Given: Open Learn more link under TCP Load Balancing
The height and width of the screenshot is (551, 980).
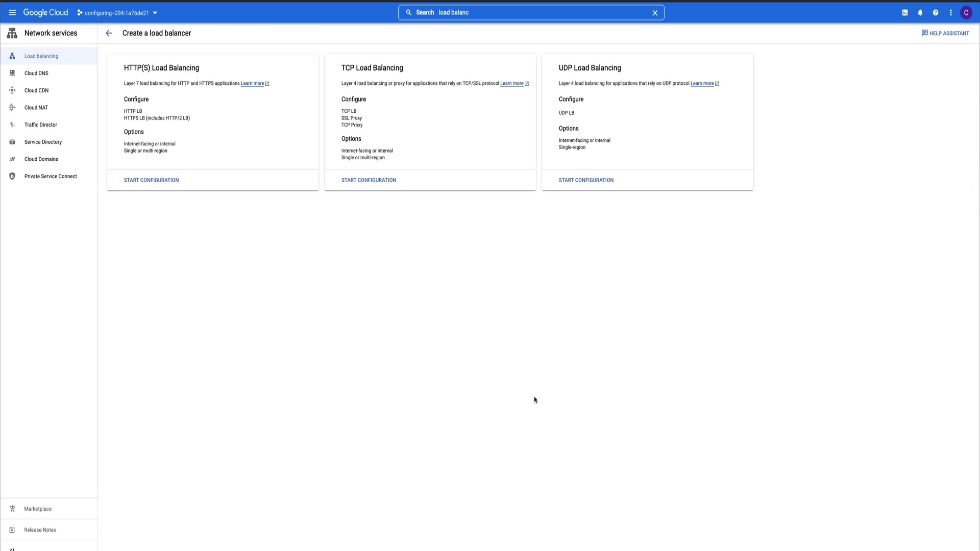Looking at the screenshot, I should pyautogui.click(x=512, y=84).
